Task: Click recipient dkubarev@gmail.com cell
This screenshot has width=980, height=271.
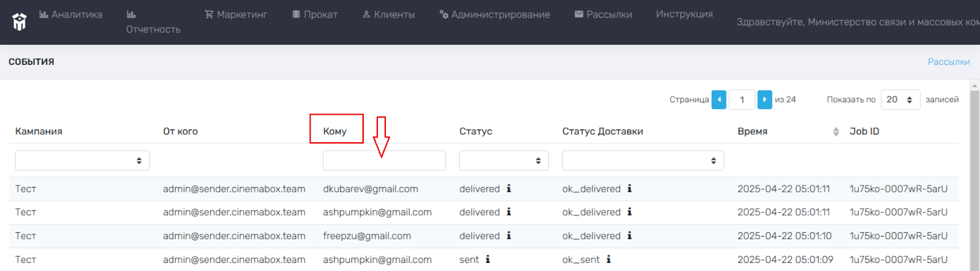Action: [371, 189]
